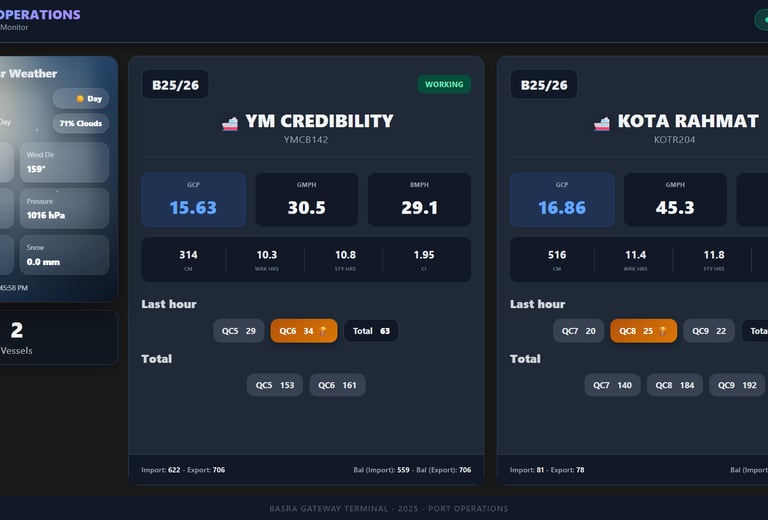The image size is (768, 520).
Task: Click Last hour heading on YM CREDIBILITY card
Action: coord(169,304)
